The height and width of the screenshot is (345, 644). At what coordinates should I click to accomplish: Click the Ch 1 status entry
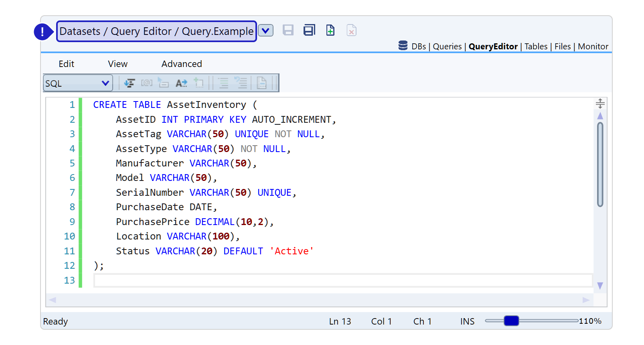tap(422, 321)
